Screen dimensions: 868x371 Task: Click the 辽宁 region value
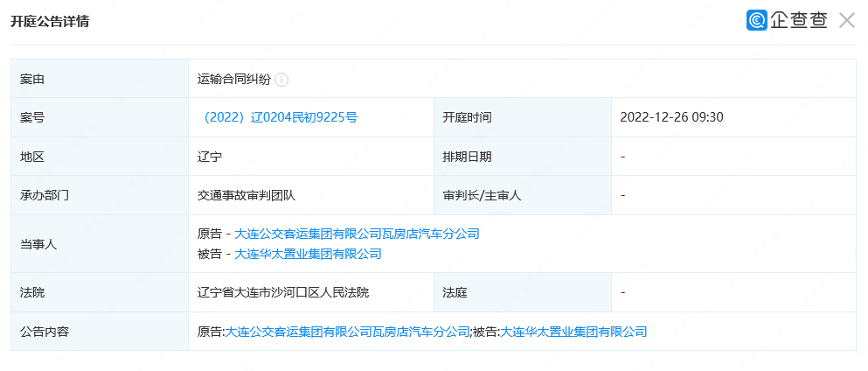[x=210, y=157]
